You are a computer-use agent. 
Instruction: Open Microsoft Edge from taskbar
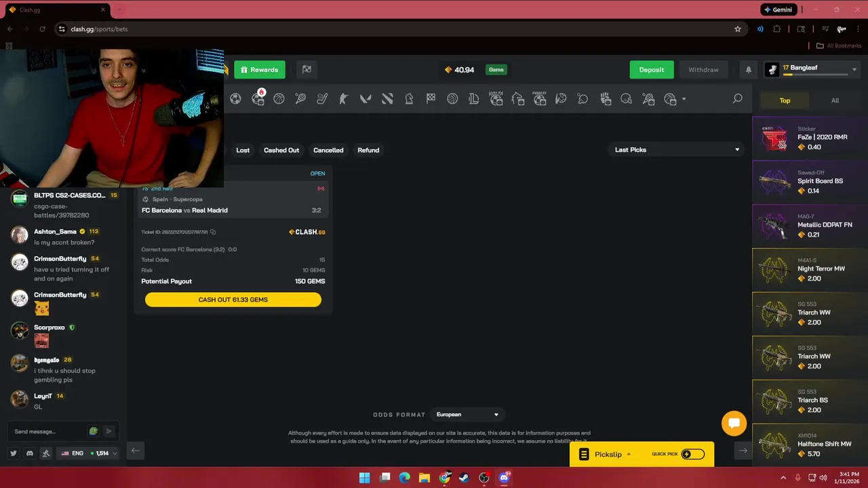tap(405, 478)
